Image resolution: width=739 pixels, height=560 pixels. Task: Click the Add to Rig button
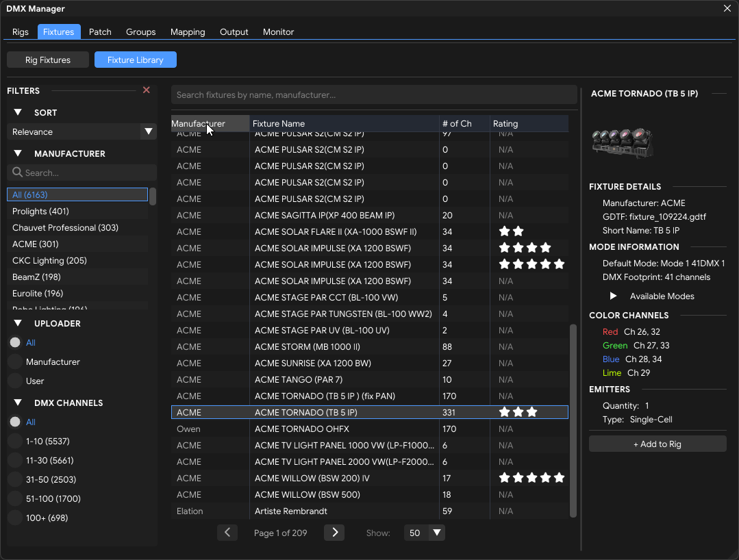657,444
